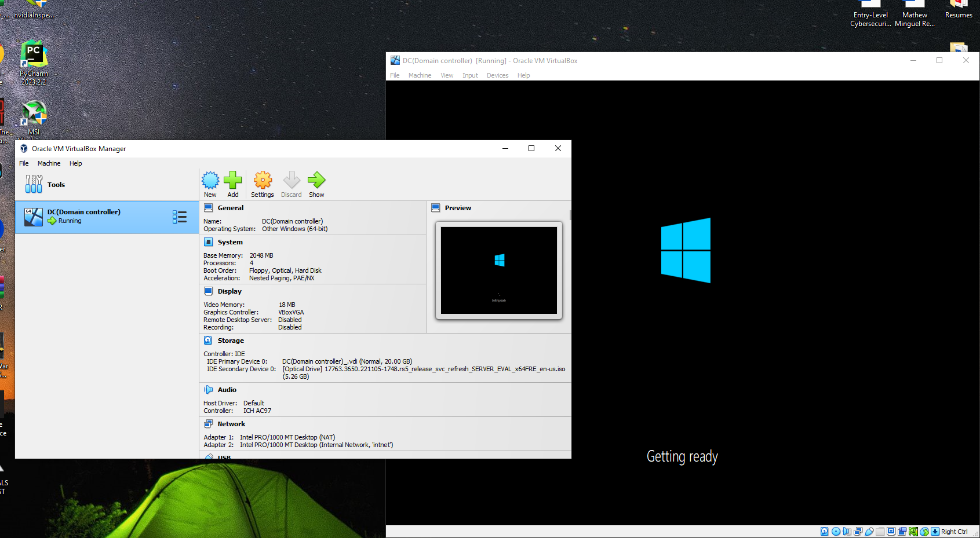Open View menu in the VM window
Image resolution: width=980 pixels, height=538 pixels.
pos(447,75)
